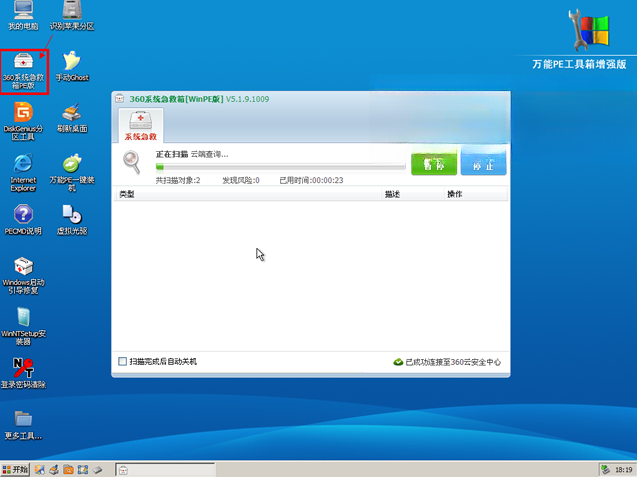The width and height of the screenshot is (637, 477).
Task: Open the 万能PE一键装机 desktop icon
Action: pos(72,173)
